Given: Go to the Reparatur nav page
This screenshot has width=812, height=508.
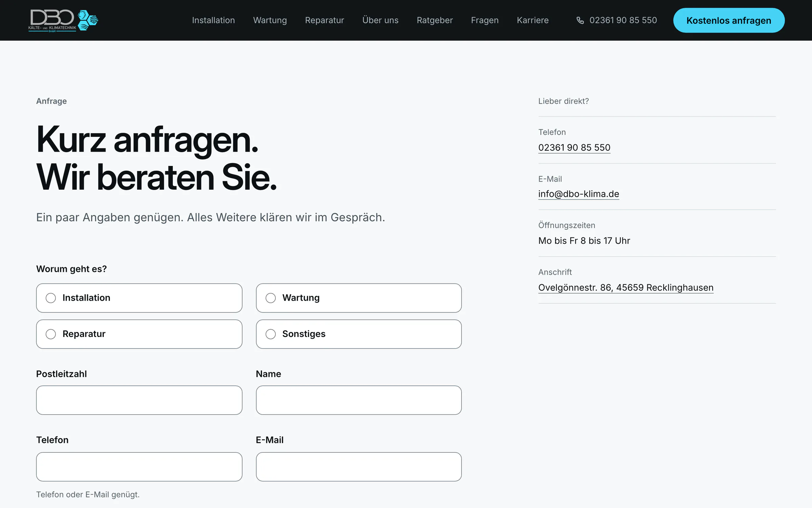Looking at the screenshot, I should coord(324,20).
